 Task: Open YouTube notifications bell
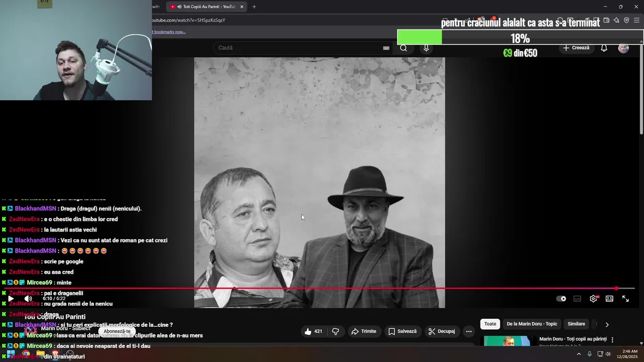[x=604, y=48]
